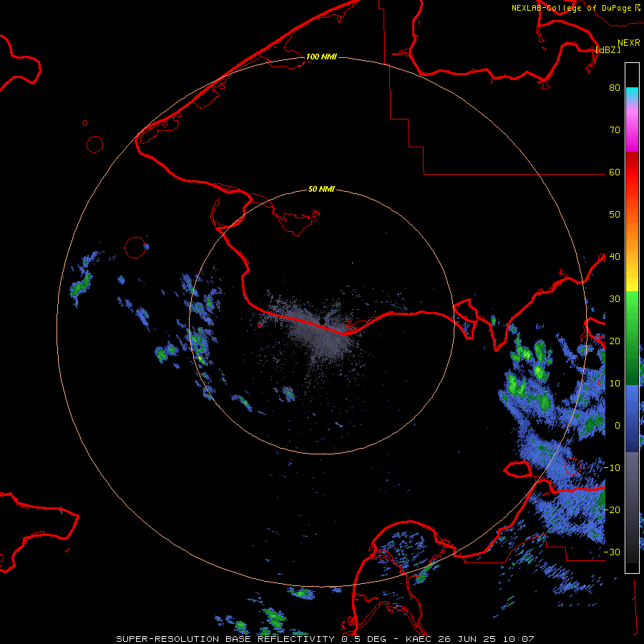This screenshot has width=644, height=644.
Task: Pick the yellow segment of the color bar
Action: [632, 279]
